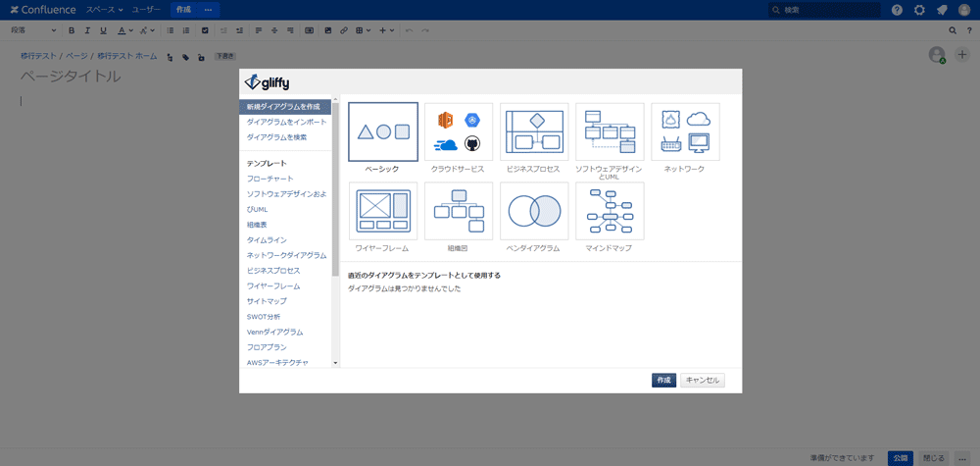
Task: Open the 段落 paragraph style dropdown
Action: tap(33, 30)
